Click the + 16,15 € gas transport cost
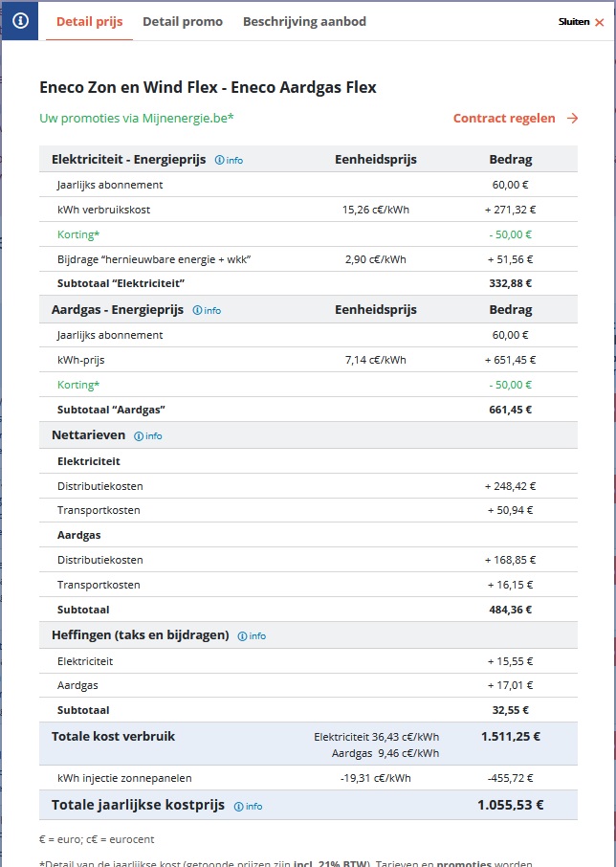The image size is (616, 867). [511, 585]
